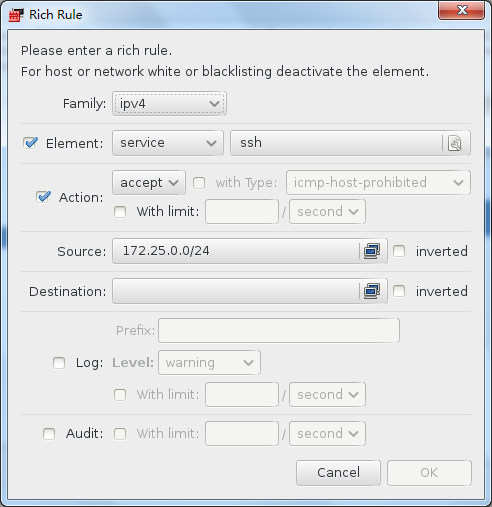Open Audit limit second dropdown
This screenshot has height=507, width=492.
pyautogui.click(x=327, y=434)
